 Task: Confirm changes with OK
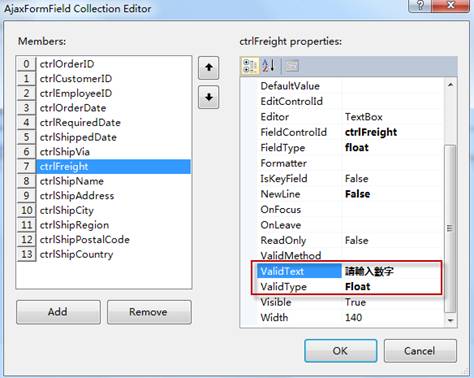[341, 351]
